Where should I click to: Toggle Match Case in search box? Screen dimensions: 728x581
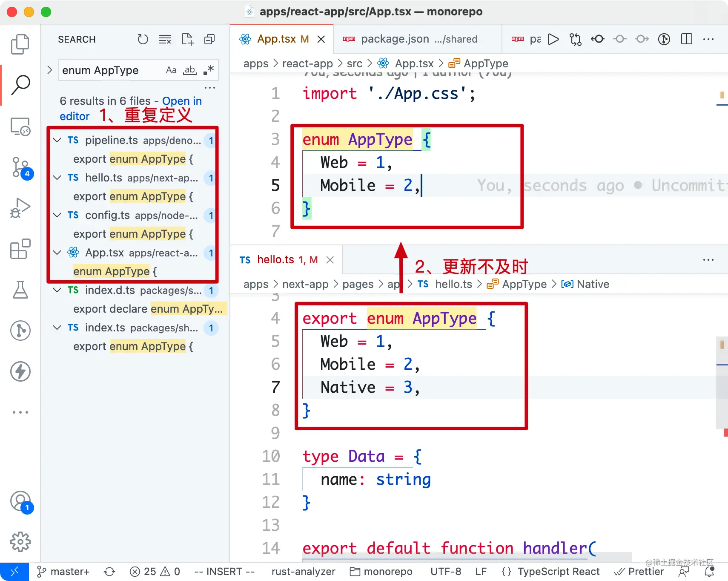click(171, 70)
